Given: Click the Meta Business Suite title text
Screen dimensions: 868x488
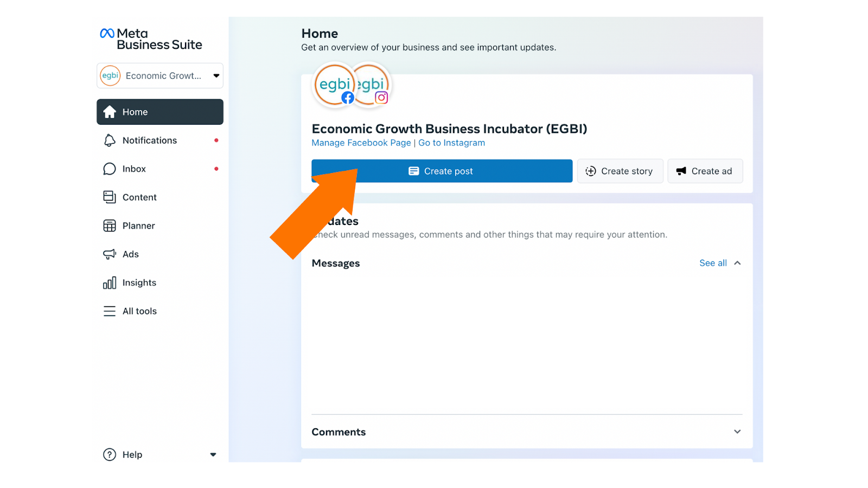Looking at the screenshot, I should coord(159,39).
